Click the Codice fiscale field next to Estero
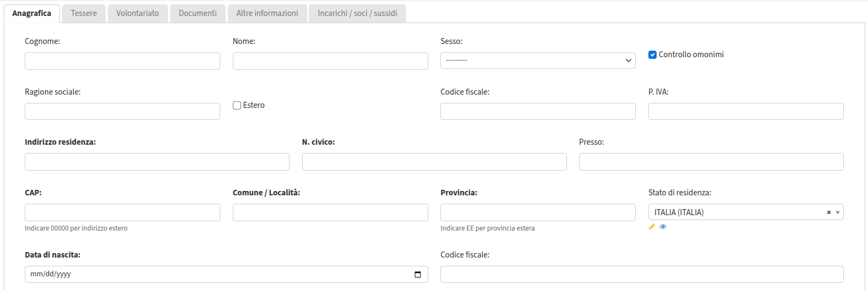 coord(538,111)
